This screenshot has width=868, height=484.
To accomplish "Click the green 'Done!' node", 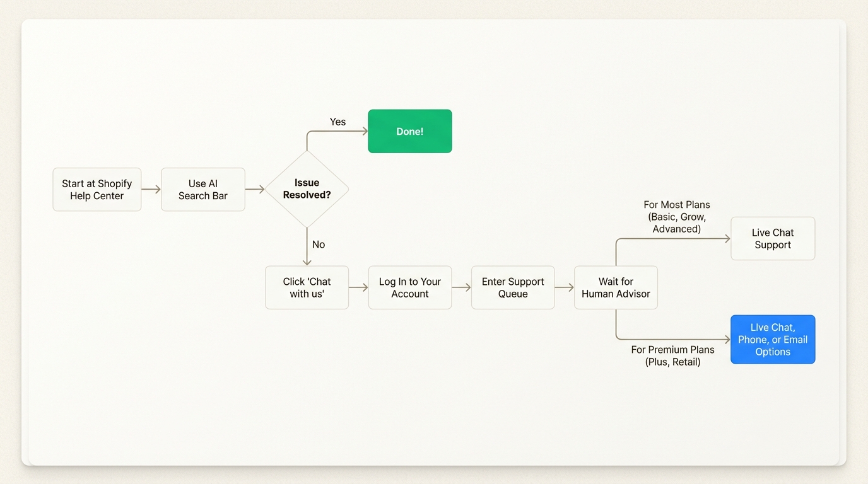I will pos(409,131).
